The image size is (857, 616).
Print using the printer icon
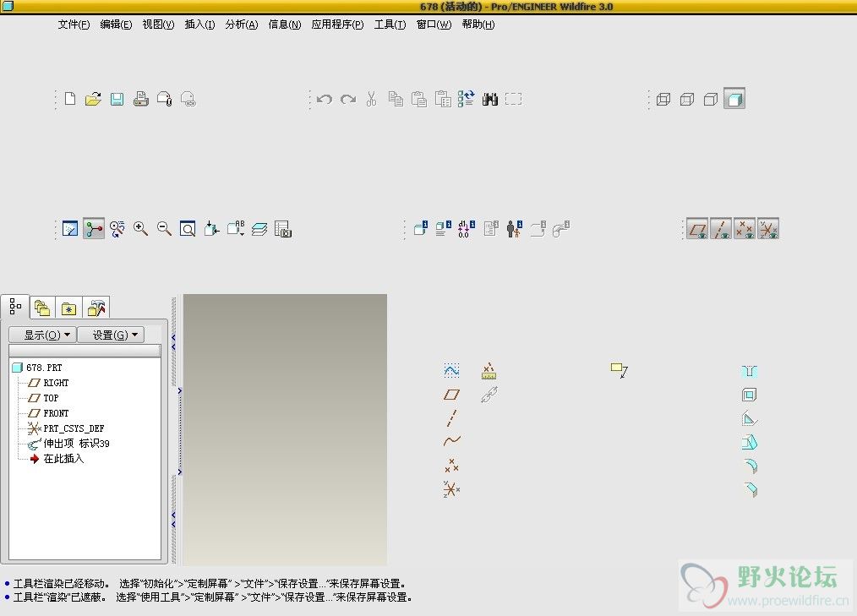[141, 99]
